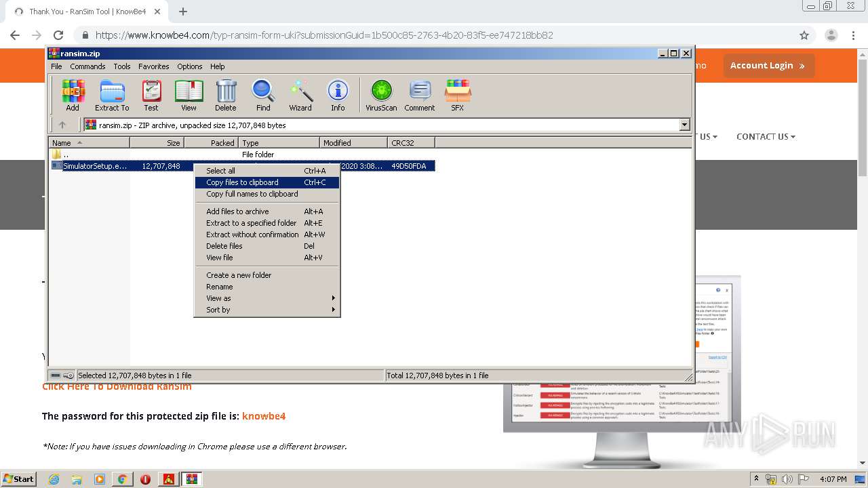Screen dimensions: 868x488
Task: Click the Account Login button
Action: click(x=768, y=66)
